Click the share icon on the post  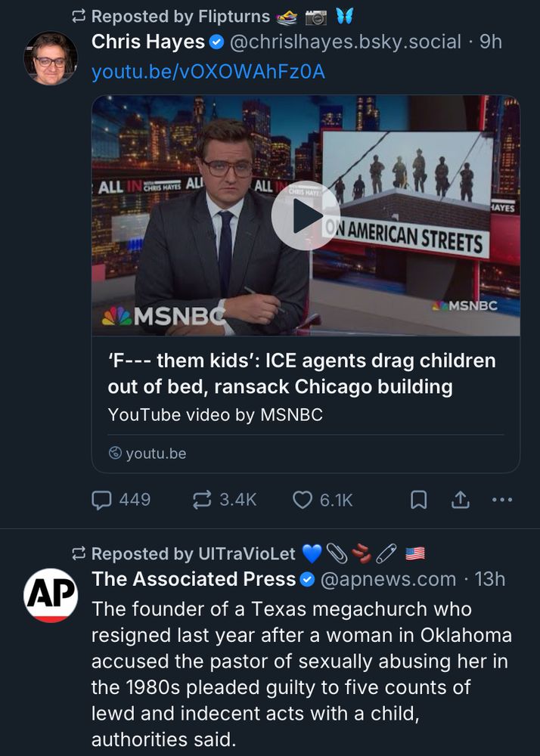[x=462, y=499]
